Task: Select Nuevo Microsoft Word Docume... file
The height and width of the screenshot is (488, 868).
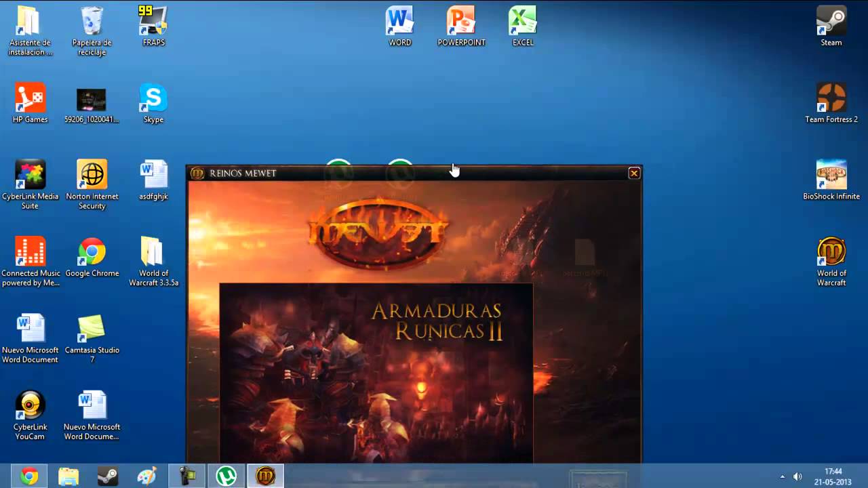Action: pos(92,415)
